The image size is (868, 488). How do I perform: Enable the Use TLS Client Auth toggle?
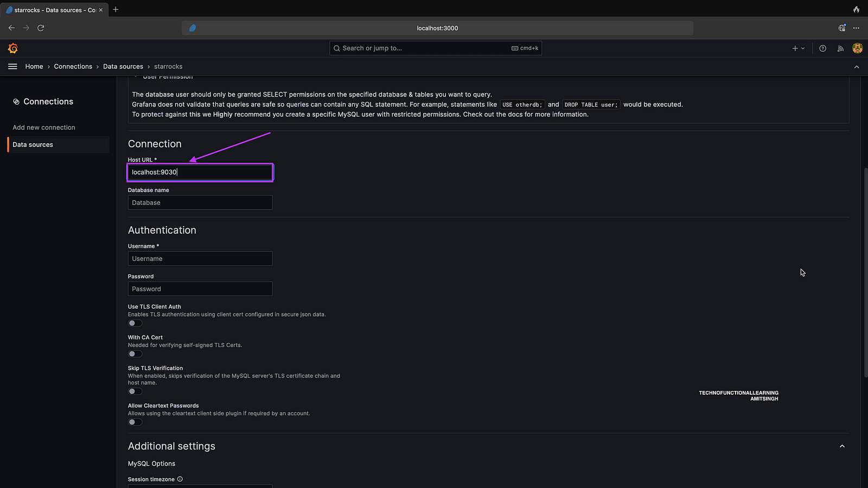click(135, 323)
